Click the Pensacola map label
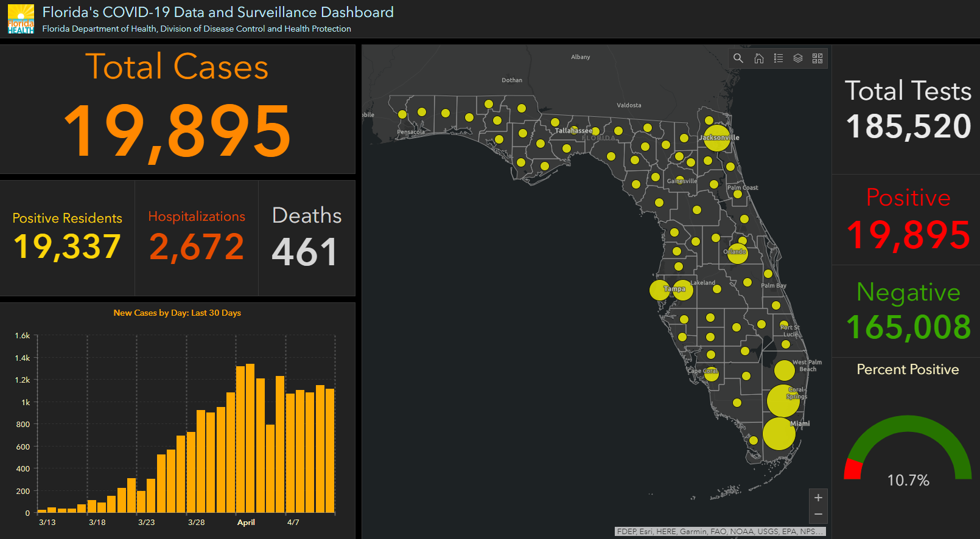Image resolution: width=980 pixels, height=539 pixels. [x=411, y=132]
